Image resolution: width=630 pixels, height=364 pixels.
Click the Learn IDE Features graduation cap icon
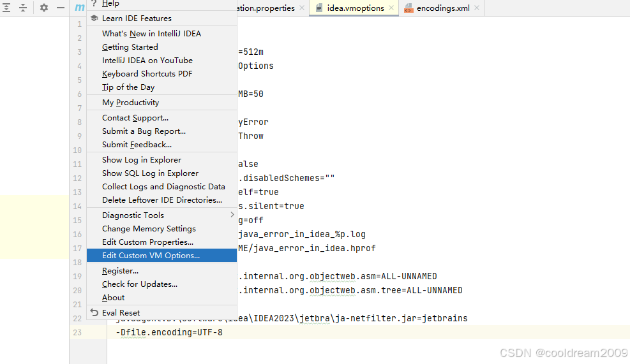coord(94,18)
